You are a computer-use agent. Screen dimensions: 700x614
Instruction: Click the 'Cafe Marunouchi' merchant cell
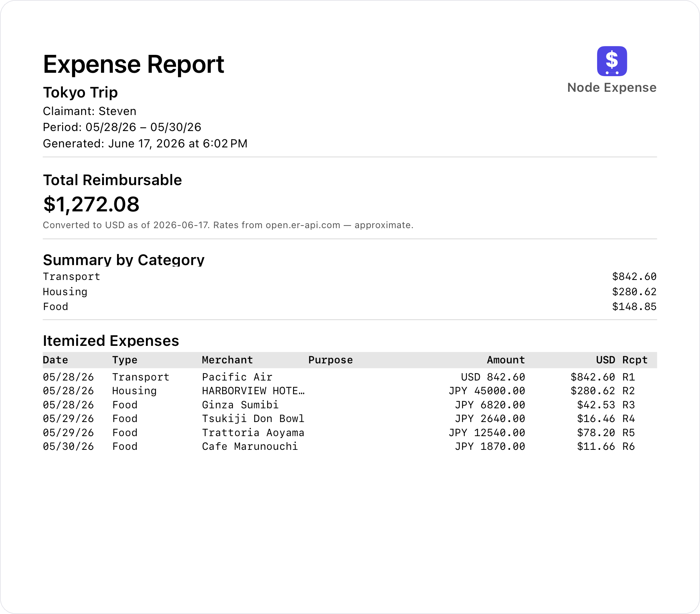click(x=250, y=446)
